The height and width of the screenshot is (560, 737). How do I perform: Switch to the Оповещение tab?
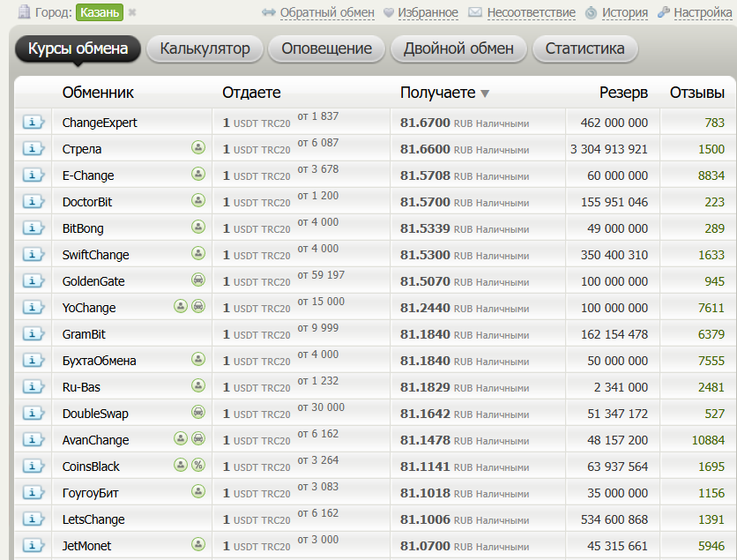(327, 49)
